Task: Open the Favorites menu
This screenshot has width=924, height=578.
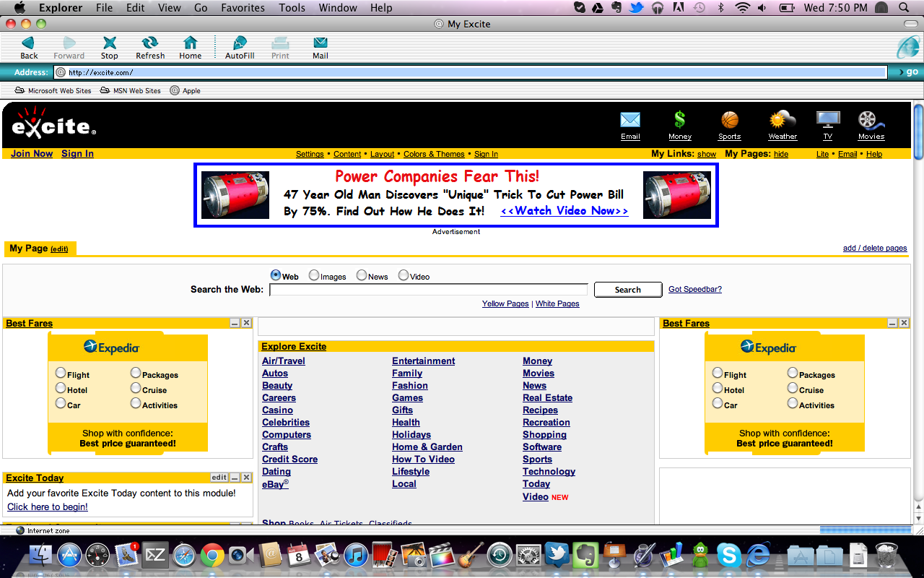Action: (243, 8)
